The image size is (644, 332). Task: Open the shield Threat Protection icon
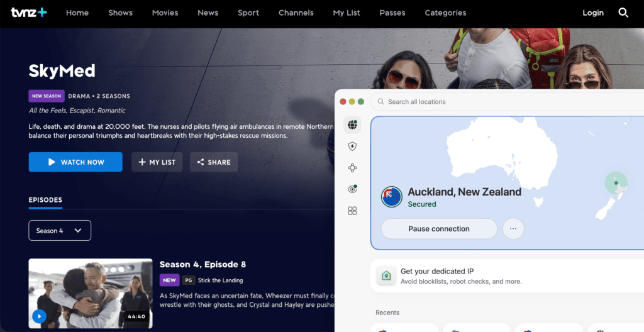[352, 147]
